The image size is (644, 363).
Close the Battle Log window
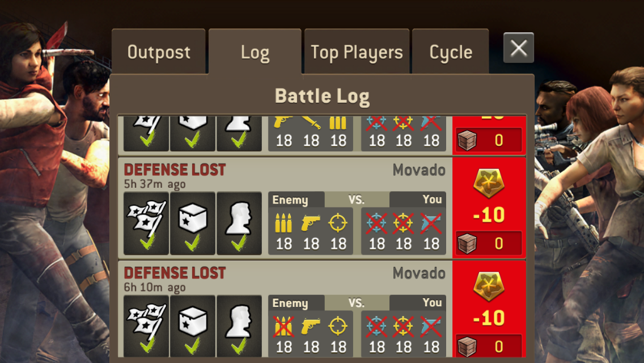pyautogui.click(x=518, y=48)
